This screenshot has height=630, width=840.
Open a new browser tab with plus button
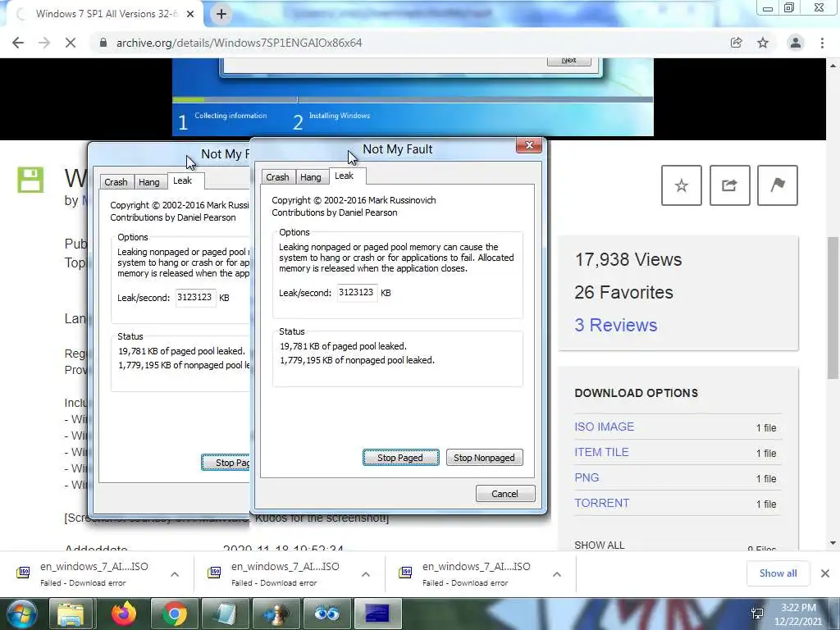(x=221, y=14)
